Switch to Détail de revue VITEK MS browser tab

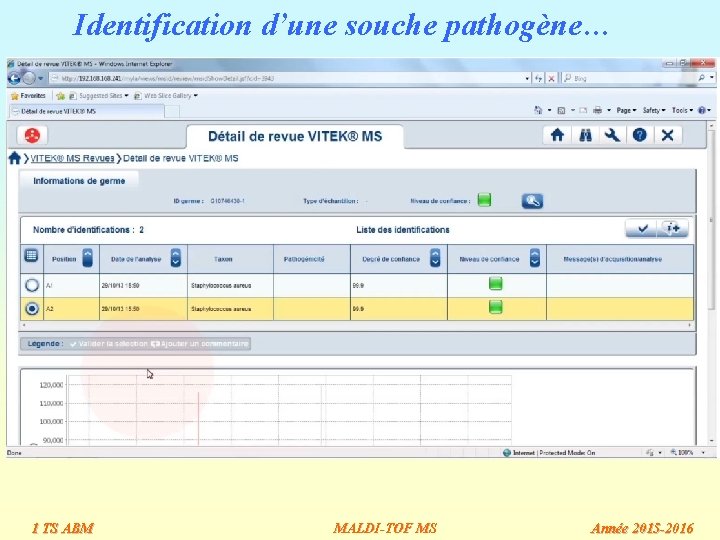(87, 111)
